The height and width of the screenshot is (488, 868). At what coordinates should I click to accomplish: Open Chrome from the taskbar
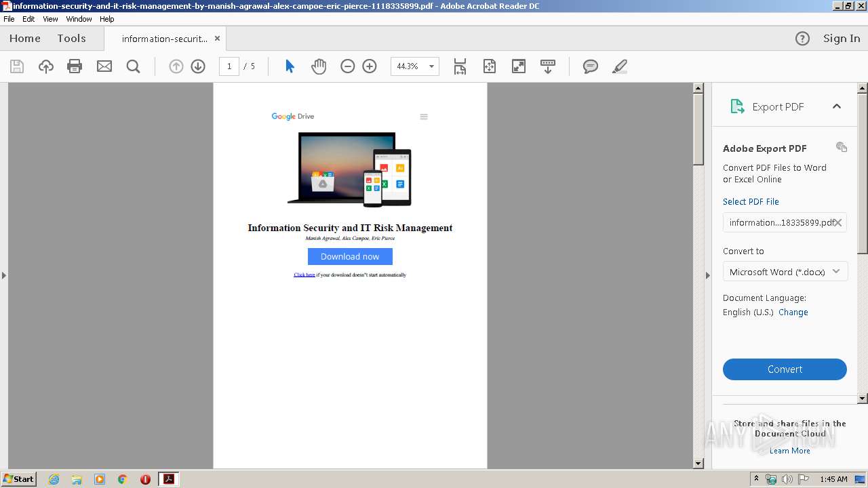click(x=123, y=479)
